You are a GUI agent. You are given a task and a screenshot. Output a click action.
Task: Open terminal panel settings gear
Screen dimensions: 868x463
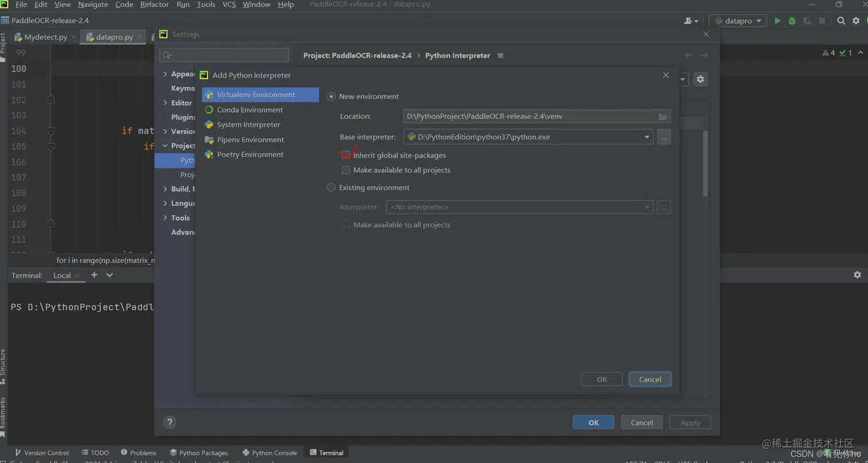tap(857, 275)
